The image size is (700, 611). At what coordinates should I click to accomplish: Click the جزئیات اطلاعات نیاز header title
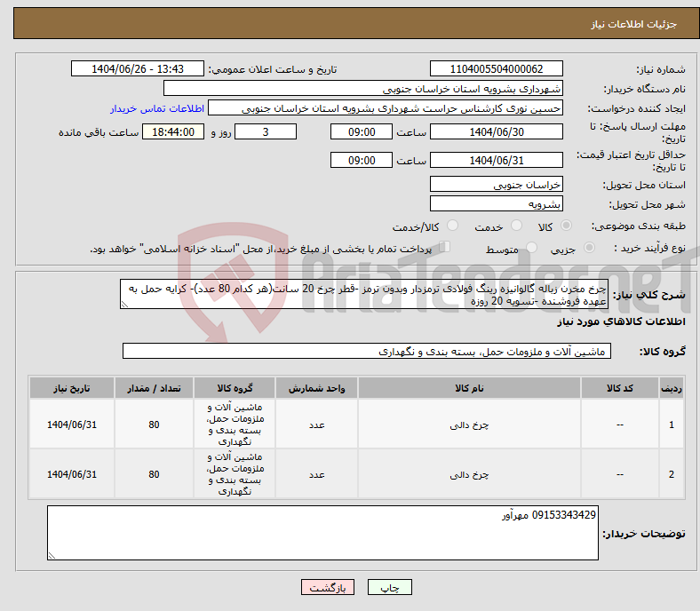point(634,24)
